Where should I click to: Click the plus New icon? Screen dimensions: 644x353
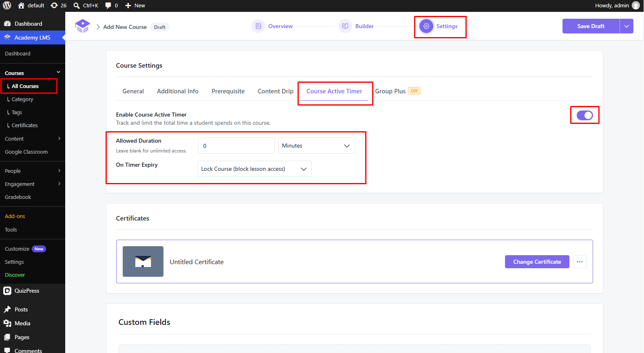coord(128,5)
